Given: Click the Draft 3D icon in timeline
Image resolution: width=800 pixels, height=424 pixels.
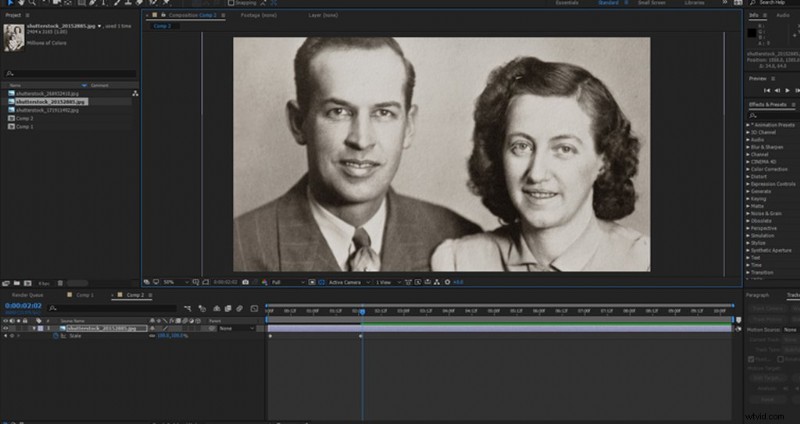Looking at the screenshot, I should (x=203, y=309).
